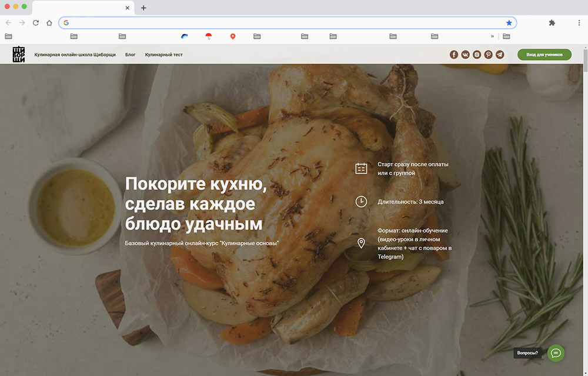Image resolution: width=588 pixels, height=376 pixels.
Task: Click the bookmark star in address bar
Action: [x=509, y=23]
